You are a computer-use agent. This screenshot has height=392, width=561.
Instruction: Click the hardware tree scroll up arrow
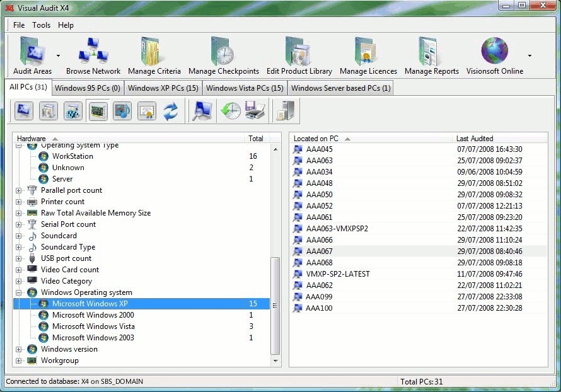pos(275,149)
